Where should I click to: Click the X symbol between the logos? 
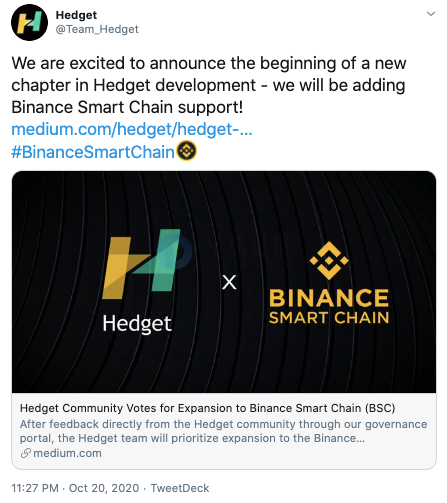(x=229, y=282)
